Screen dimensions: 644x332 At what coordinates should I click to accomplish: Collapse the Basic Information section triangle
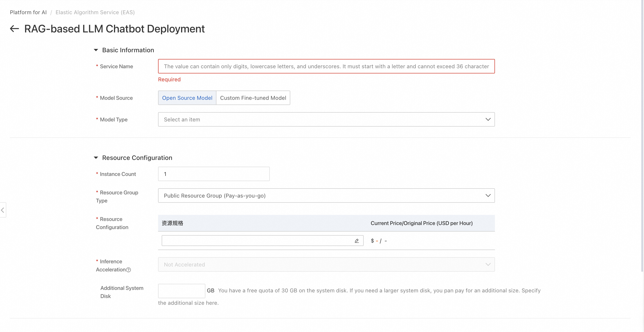coord(96,50)
